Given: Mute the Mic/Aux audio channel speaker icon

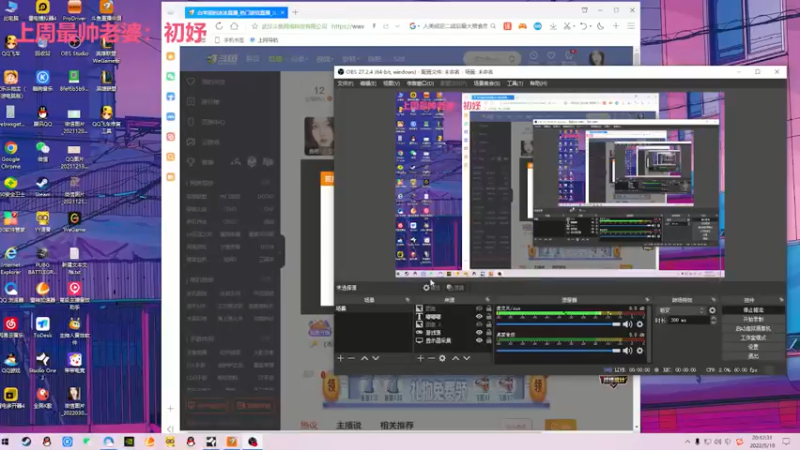Looking at the screenshot, I should click(628, 324).
